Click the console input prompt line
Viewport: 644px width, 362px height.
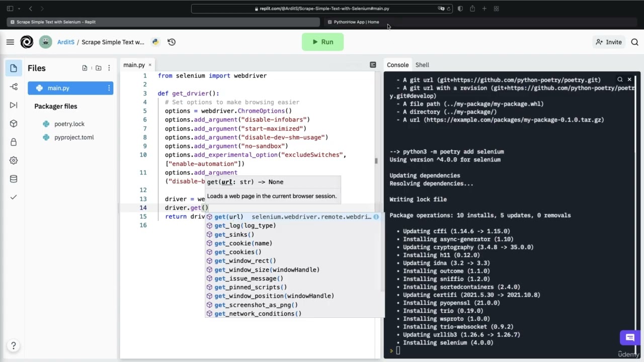[x=508, y=350]
